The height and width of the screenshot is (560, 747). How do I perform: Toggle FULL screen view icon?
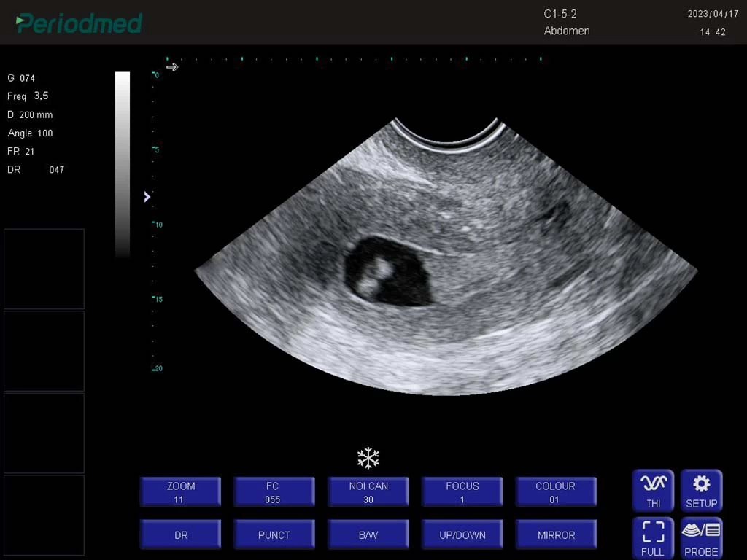tap(653, 539)
